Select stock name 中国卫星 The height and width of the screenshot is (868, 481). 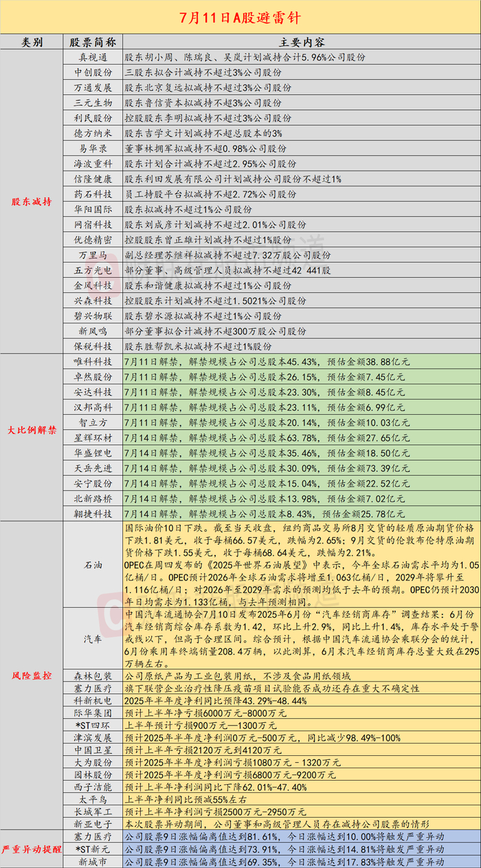tap(93, 749)
